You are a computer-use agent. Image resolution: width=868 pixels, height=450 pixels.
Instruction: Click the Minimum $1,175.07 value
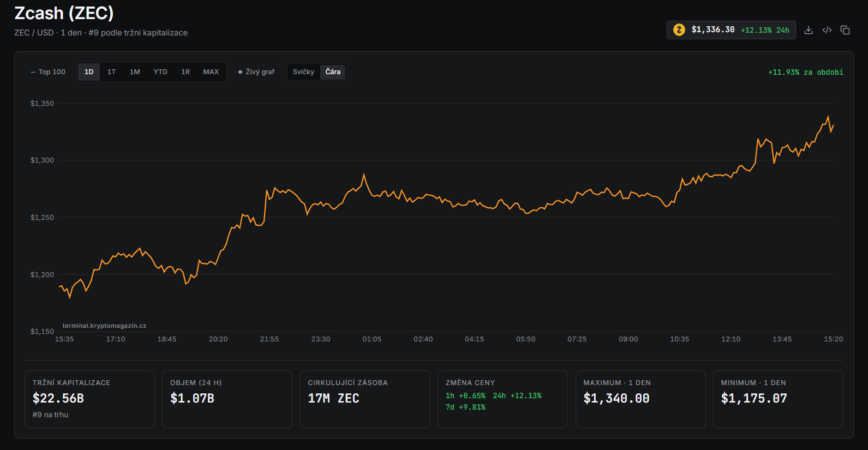[754, 399]
